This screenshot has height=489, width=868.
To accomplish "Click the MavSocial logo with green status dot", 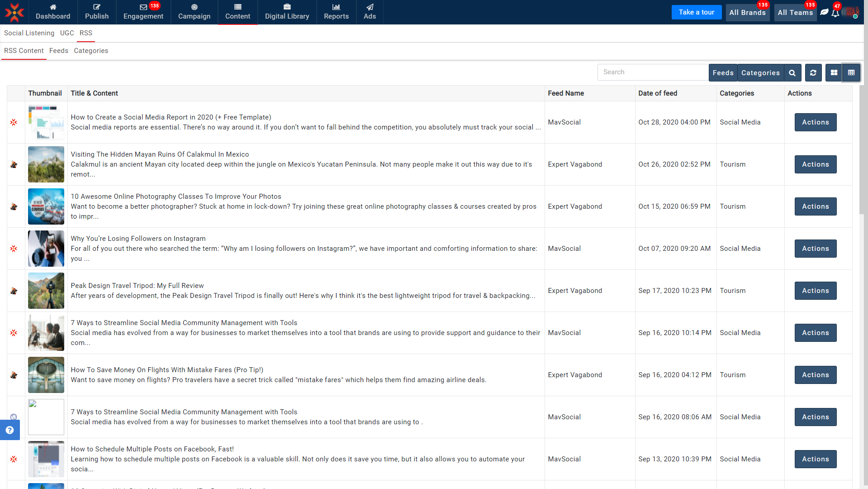I will [850, 12].
